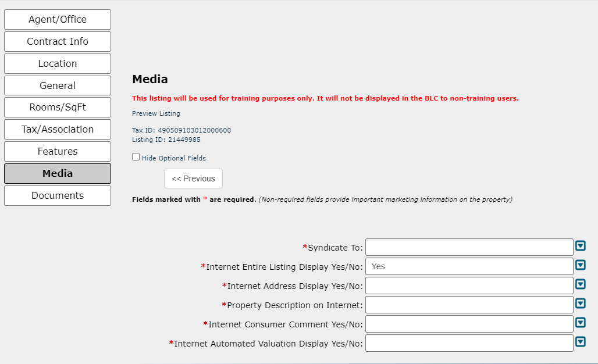Open the Documents section
This screenshot has height=364, width=598.
[x=58, y=195]
